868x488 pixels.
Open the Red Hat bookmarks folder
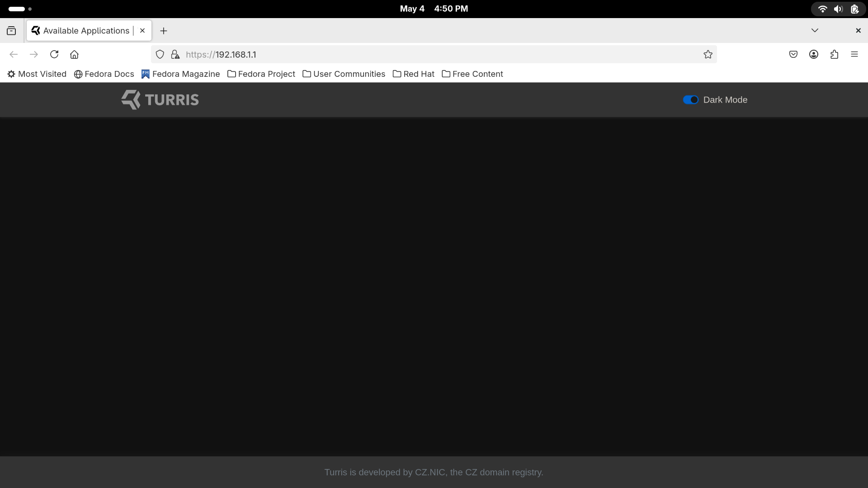click(414, 74)
